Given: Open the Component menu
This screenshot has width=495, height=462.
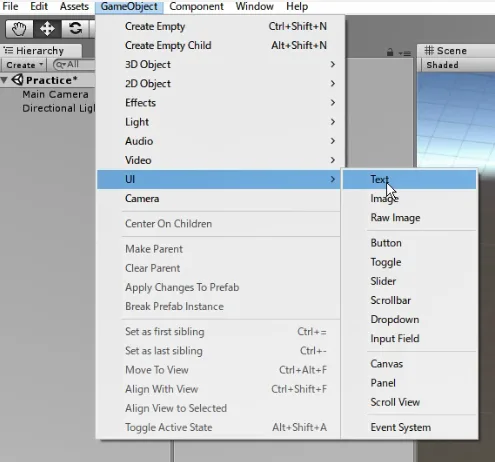Looking at the screenshot, I should tap(196, 6).
